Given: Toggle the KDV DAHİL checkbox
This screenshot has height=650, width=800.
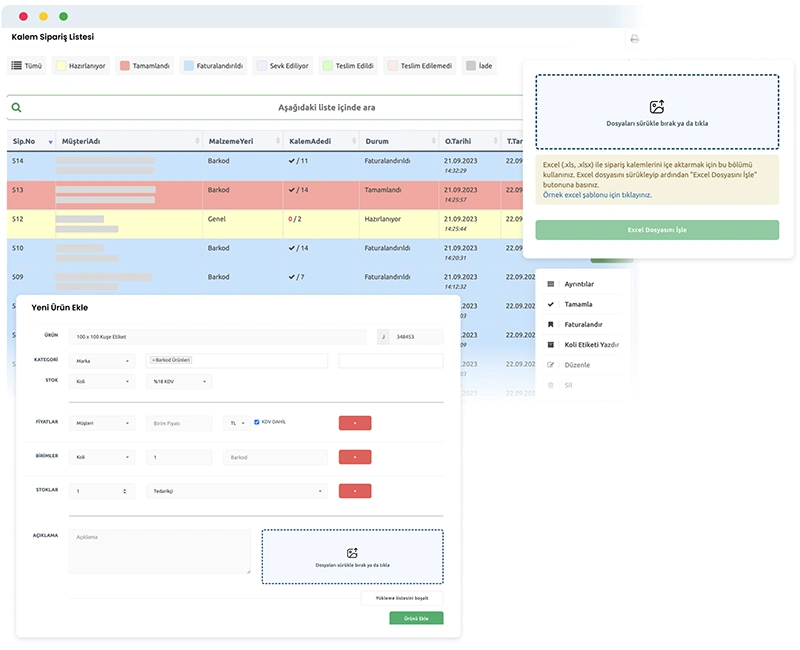Looking at the screenshot, I should [257, 422].
